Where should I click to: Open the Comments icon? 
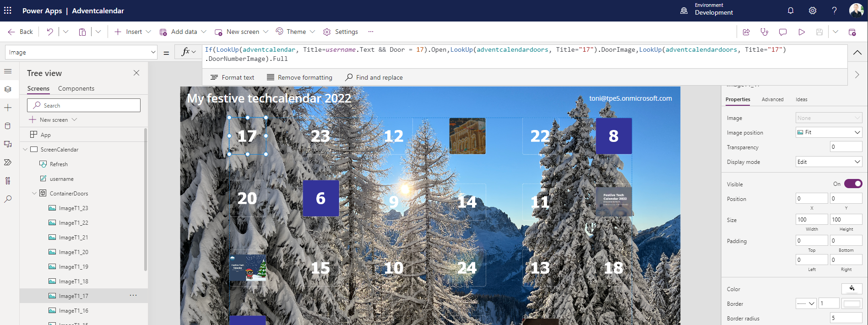[x=783, y=32]
